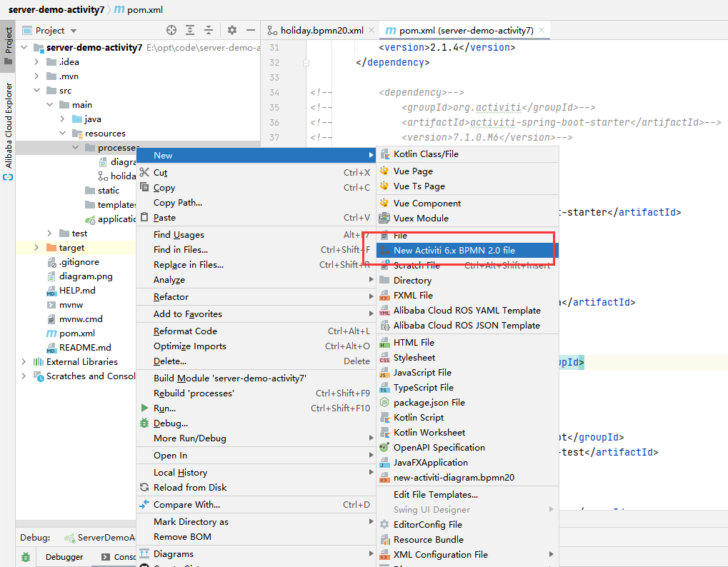Choose New in the context menu
This screenshot has width=728, height=567.
[256, 156]
